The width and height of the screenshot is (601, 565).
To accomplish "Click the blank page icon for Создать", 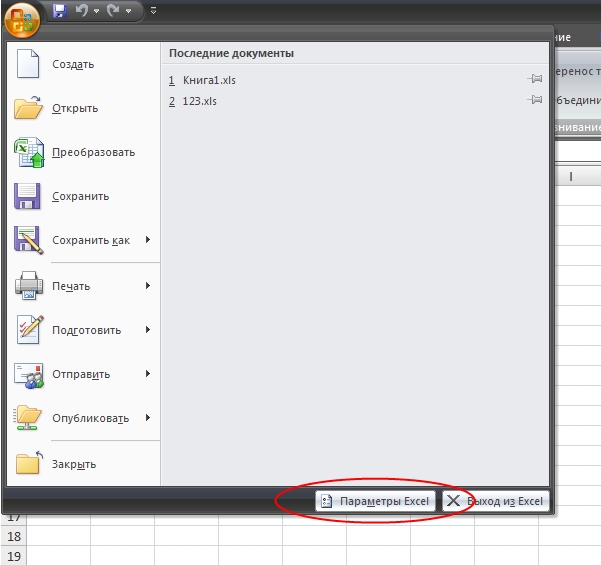I will coord(28,64).
